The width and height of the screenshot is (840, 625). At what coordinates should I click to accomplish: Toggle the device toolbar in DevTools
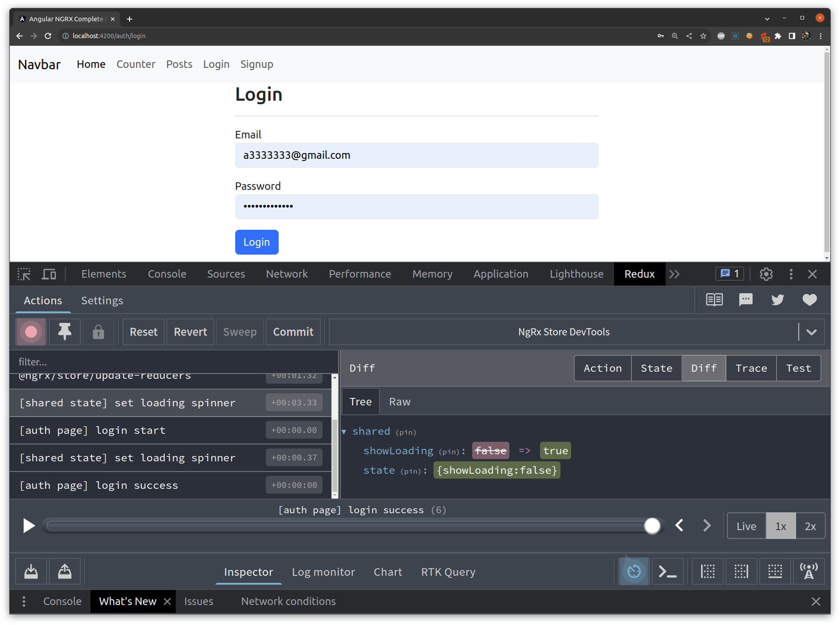click(49, 274)
